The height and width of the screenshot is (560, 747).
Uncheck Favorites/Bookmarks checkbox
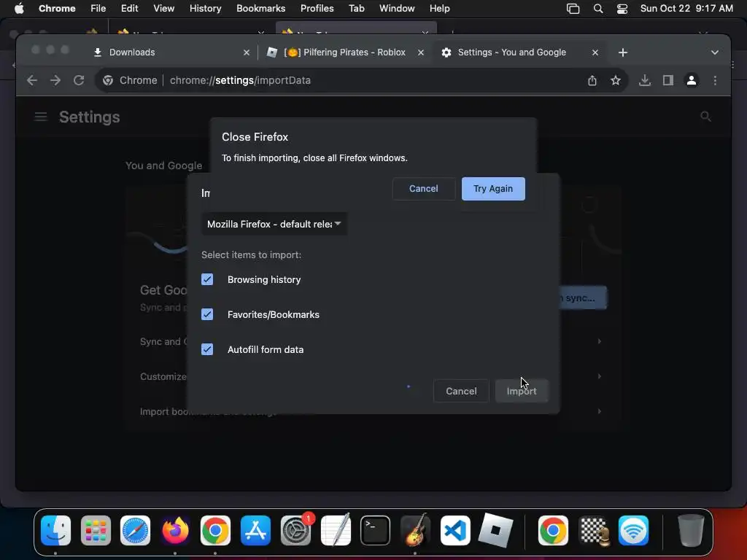point(207,314)
